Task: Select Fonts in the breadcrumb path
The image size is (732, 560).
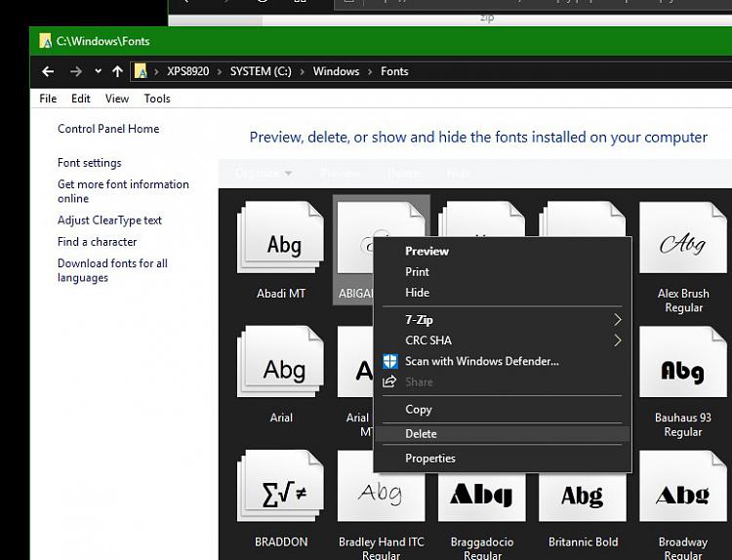Action: (394, 71)
